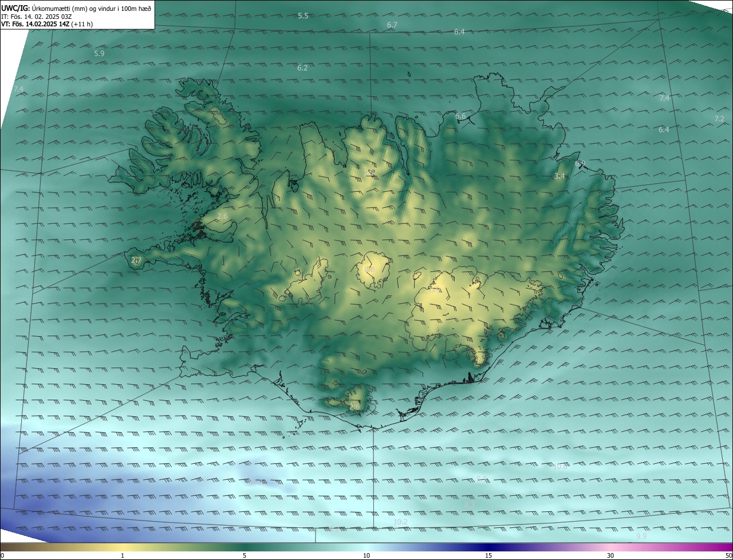Click the colorbar tick label 10
Viewport: 733px width, 560px height.
pyautogui.click(x=366, y=555)
